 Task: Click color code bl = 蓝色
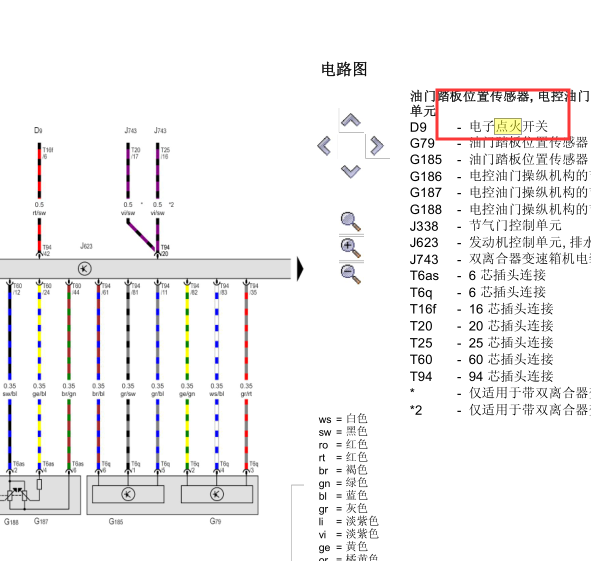click(x=343, y=496)
